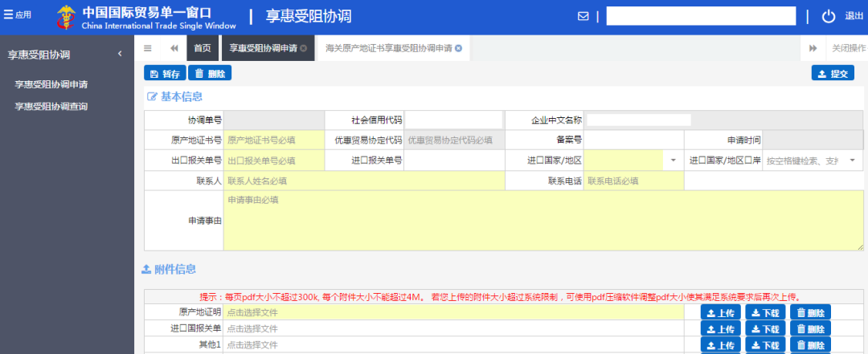Close the 享惠受阻协调申请 tab
The width and height of the screenshot is (868, 354).
(x=303, y=48)
